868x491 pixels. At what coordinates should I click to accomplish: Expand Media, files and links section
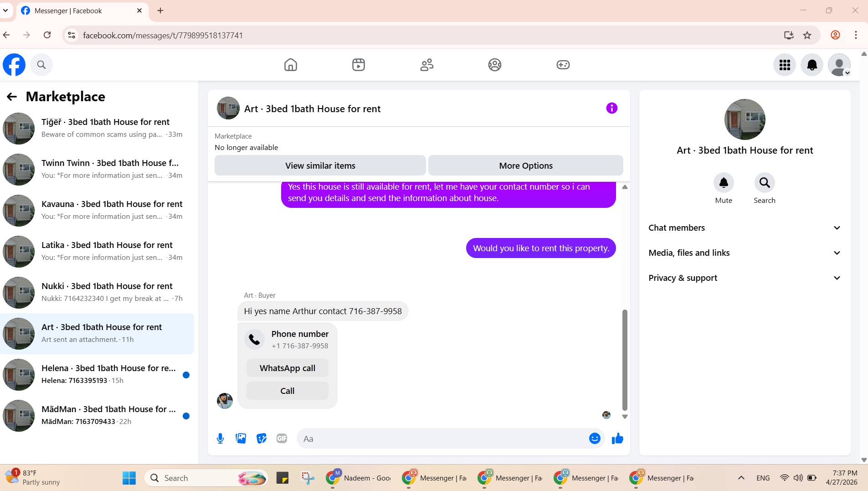745,253
